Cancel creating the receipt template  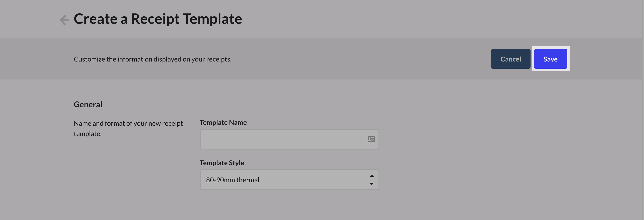tap(511, 59)
